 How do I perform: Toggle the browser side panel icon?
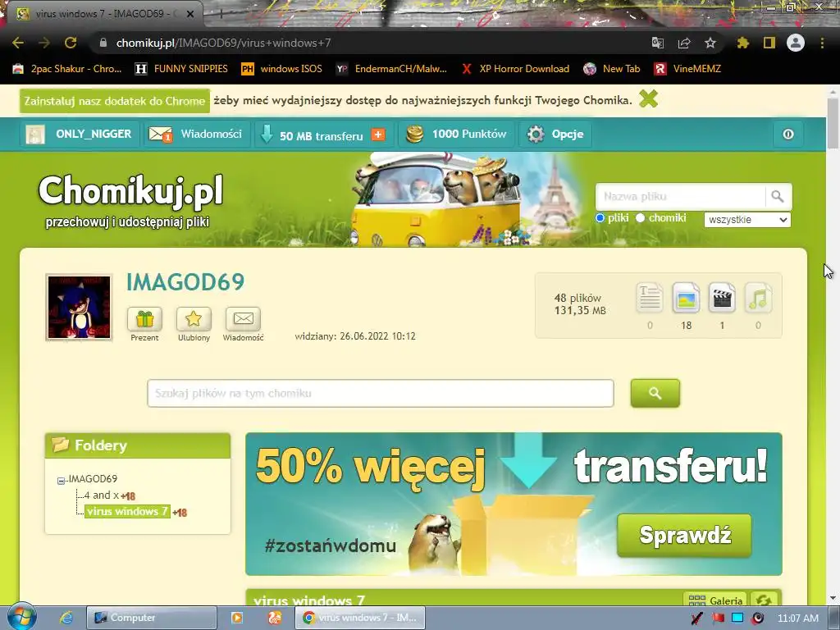[769, 43]
